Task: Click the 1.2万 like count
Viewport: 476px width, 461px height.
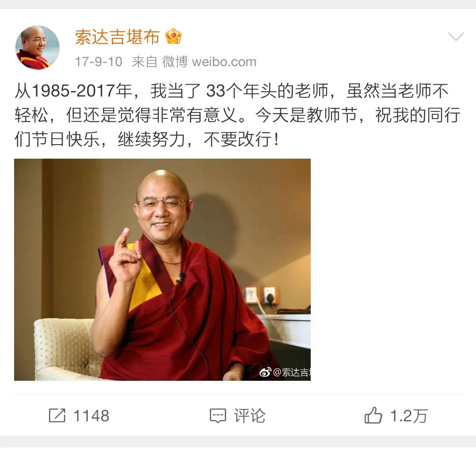Action: [409, 416]
